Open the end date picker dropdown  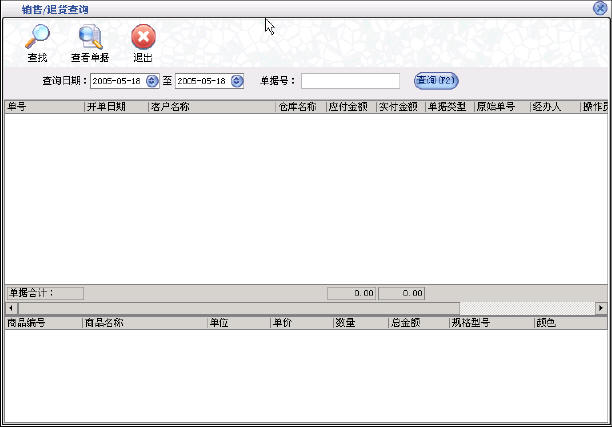point(236,81)
